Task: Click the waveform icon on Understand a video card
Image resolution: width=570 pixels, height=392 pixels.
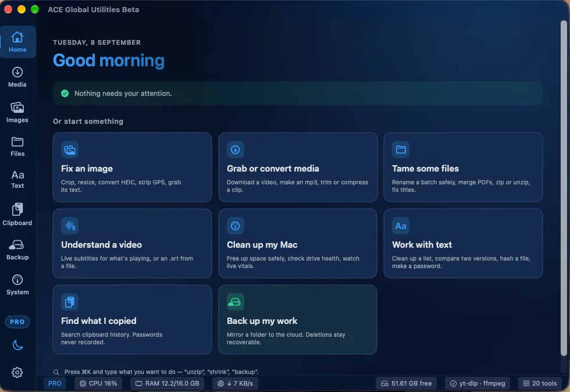Action: coord(70,226)
